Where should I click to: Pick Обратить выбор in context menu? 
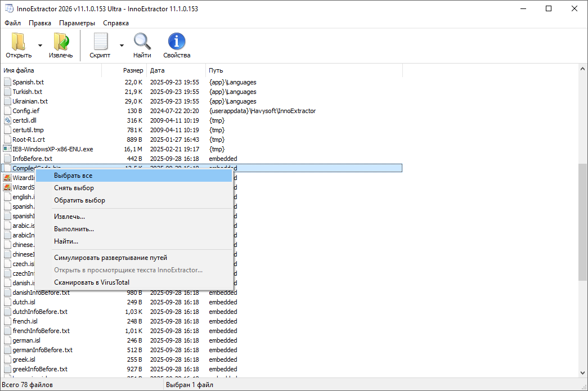79,200
